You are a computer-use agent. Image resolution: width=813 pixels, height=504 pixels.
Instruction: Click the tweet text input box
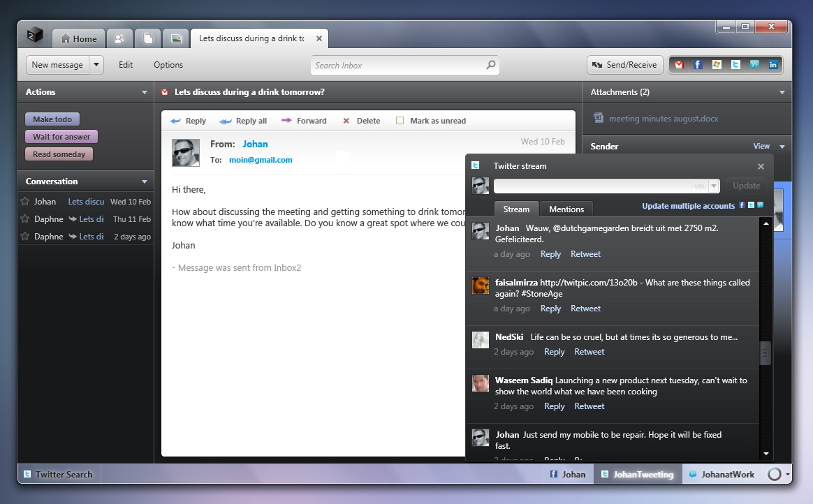(592, 186)
